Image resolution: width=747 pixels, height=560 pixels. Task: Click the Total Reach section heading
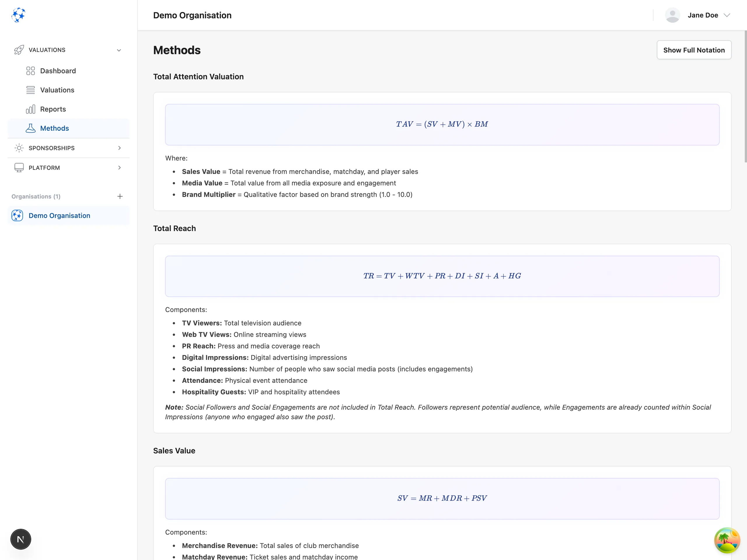pos(174,228)
